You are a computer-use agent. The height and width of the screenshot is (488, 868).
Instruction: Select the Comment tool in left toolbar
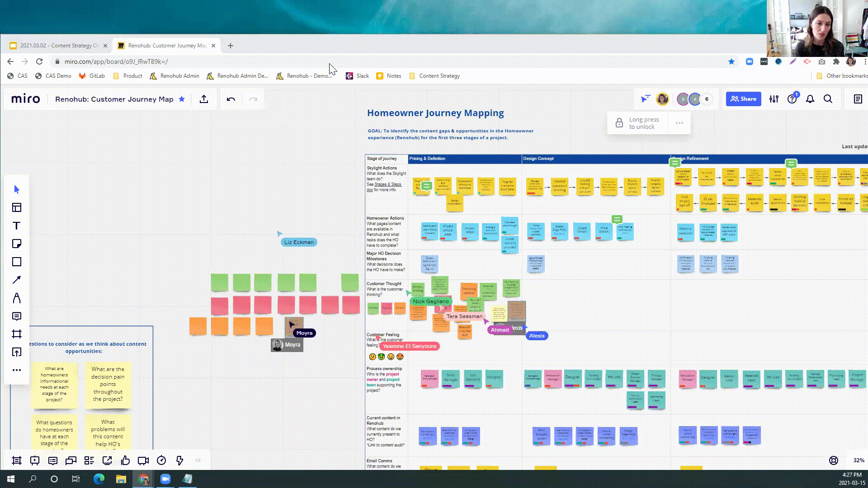point(17,316)
